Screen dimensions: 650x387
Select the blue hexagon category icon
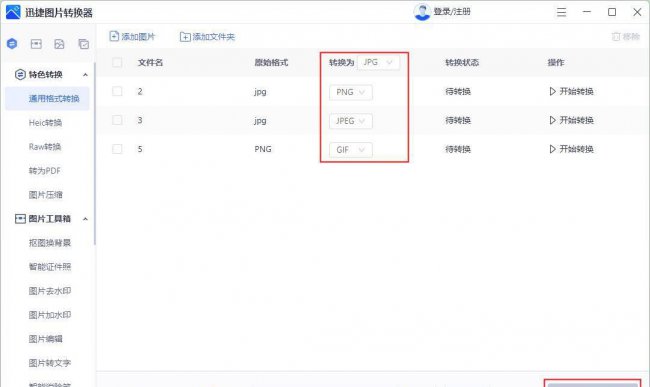coord(12,44)
